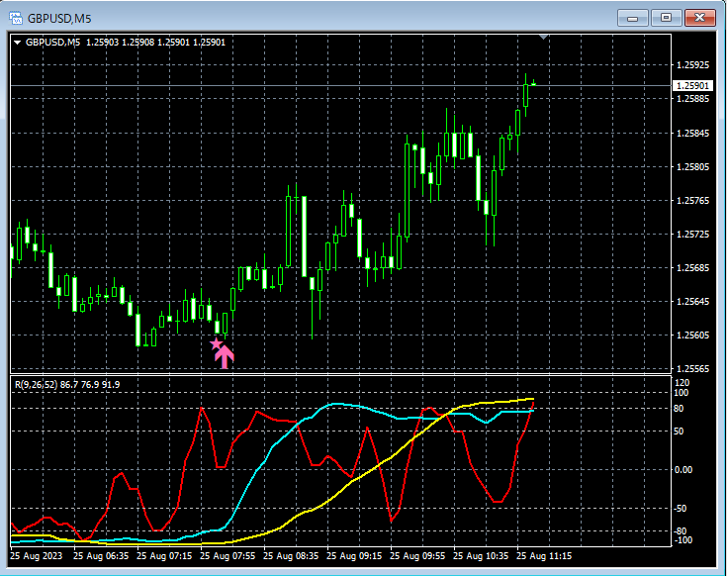Maximize the GBPUSD,M5 chart window
Viewport: 728px width, 576px height.
pos(666,18)
